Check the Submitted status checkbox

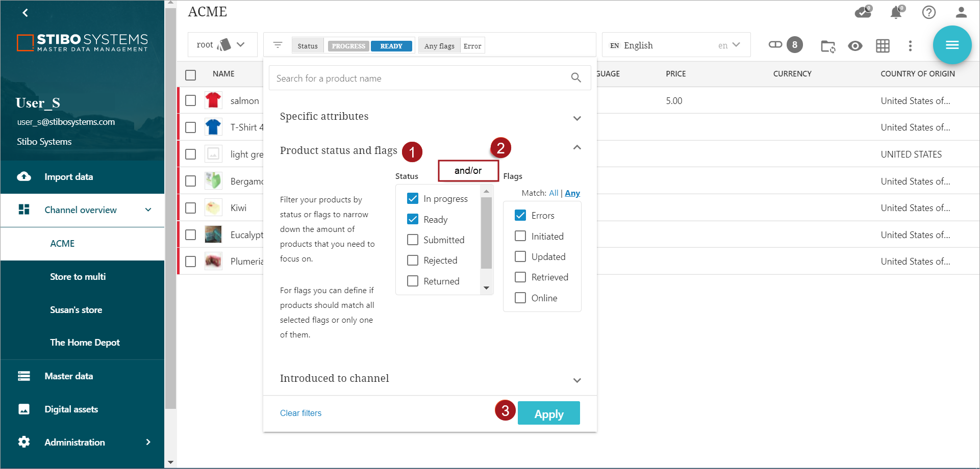click(413, 240)
